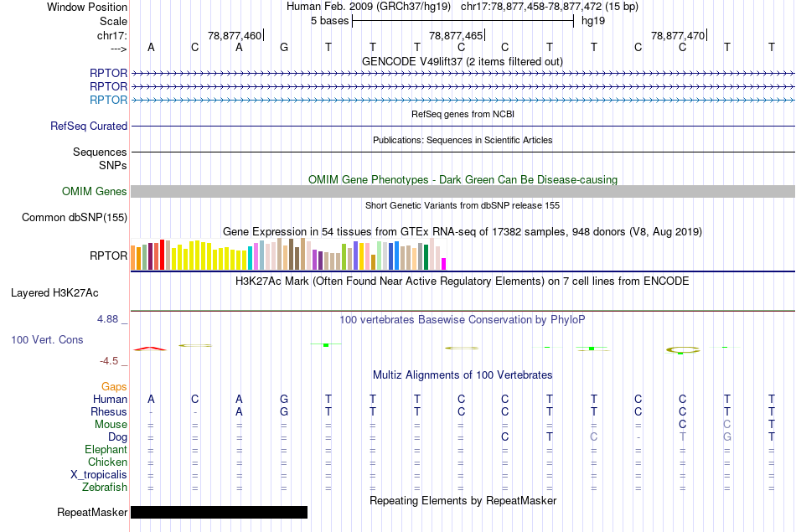Click the bright red bar in the GTEx chart

162,255
